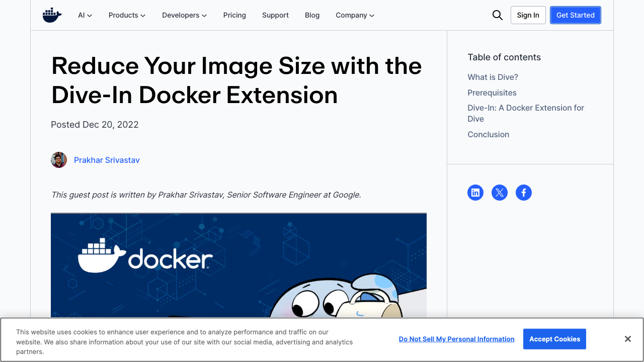644x362 pixels.
Task: Open the search magnifier icon
Action: [x=498, y=15]
